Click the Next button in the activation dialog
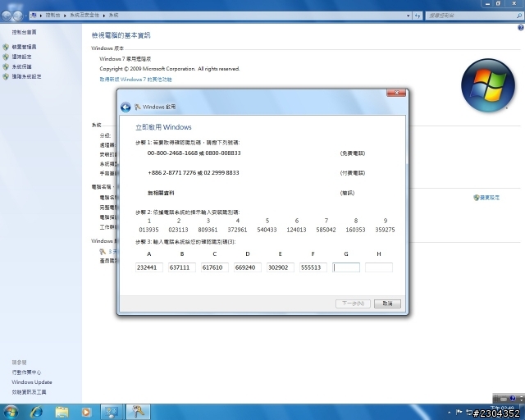 tap(353, 304)
